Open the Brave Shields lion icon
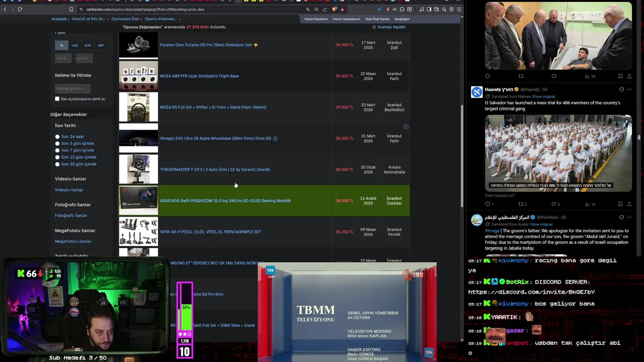 point(335,9)
